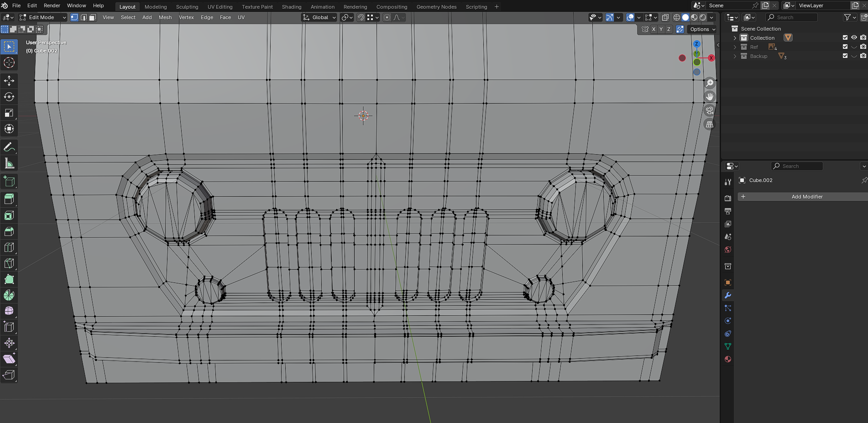Image resolution: width=868 pixels, height=423 pixels.
Task: Toggle snapping magnet in header
Action: tap(361, 17)
